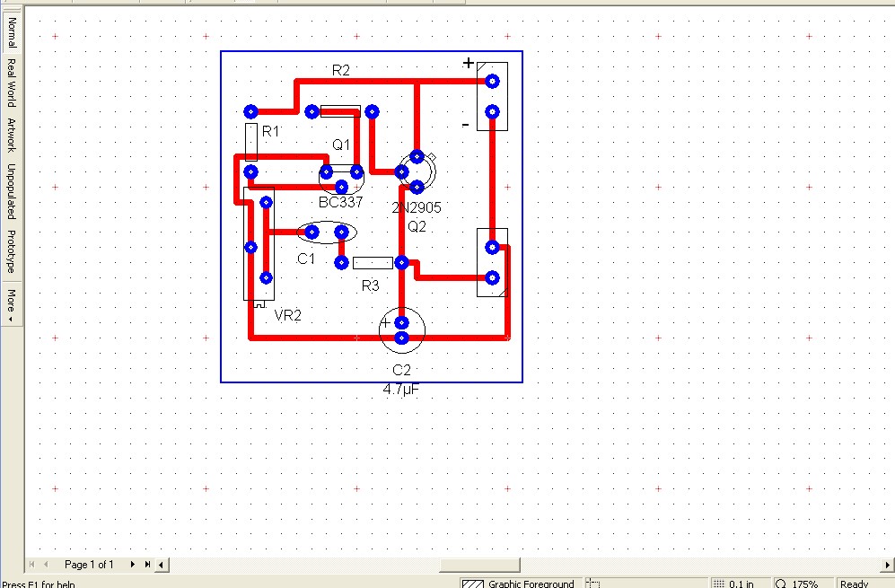Select the R3 resistor body outline
The width and height of the screenshot is (895, 588).
coord(373,263)
